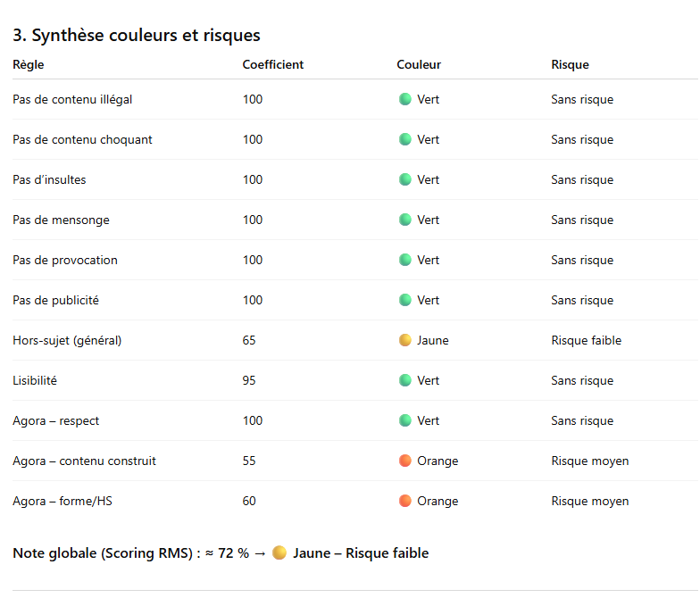Click the green dot in the Lisibilité row

(x=404, y=380)
